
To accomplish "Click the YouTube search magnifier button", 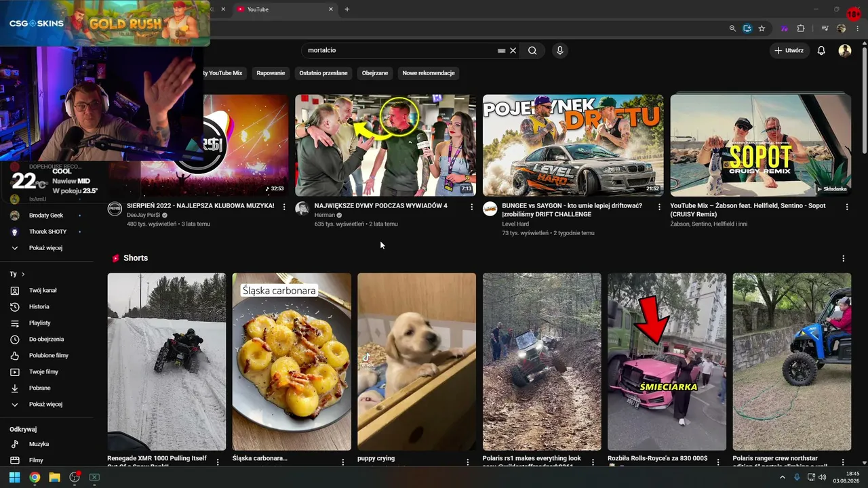I will 532,50.
